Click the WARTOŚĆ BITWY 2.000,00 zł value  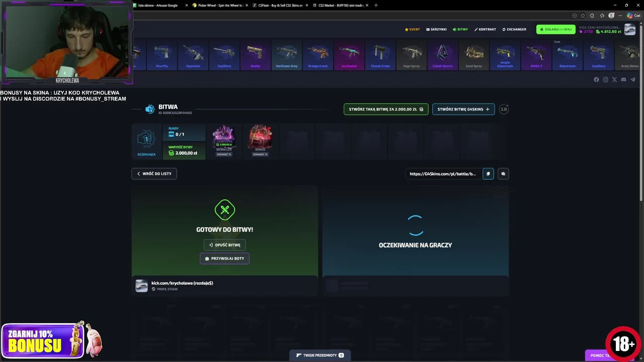(183, 150)
